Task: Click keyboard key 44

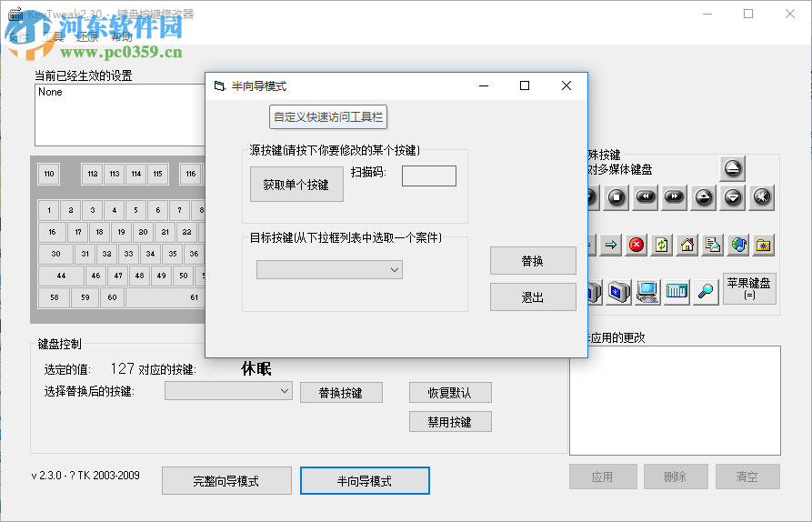Action: pyautogui.click(x=61, y=276)
